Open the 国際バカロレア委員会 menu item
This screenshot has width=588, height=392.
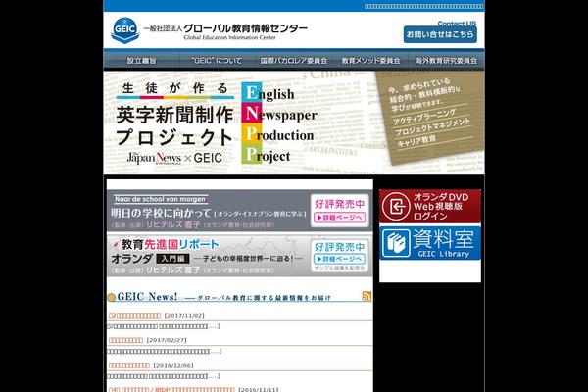point(294,61)
